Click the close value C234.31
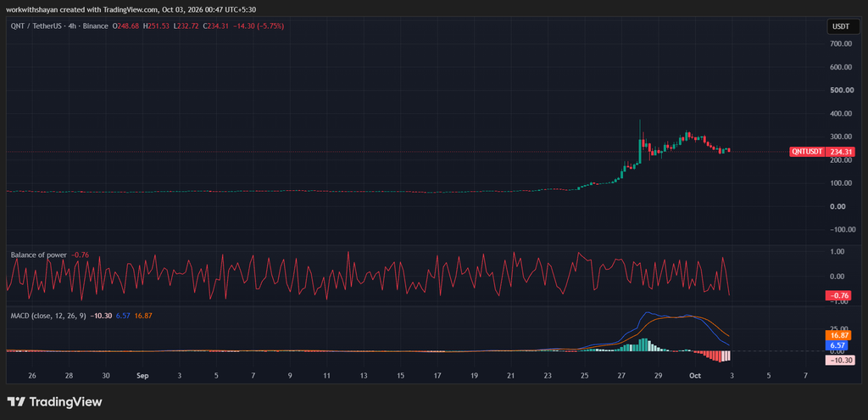Screen dimensions: 868x420 click(x=216, y=26)
